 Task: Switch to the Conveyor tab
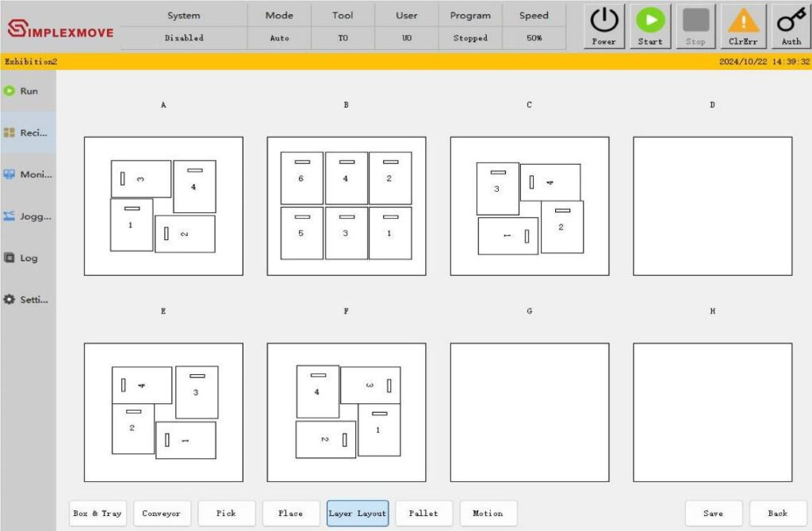(x=162, y=514)
